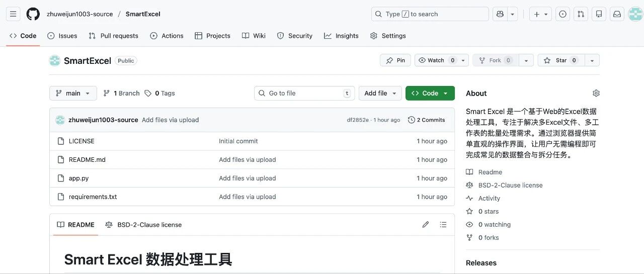Open the Initial commit message link
This screenshot has width=644, height=274.
[x=238, y=141]
